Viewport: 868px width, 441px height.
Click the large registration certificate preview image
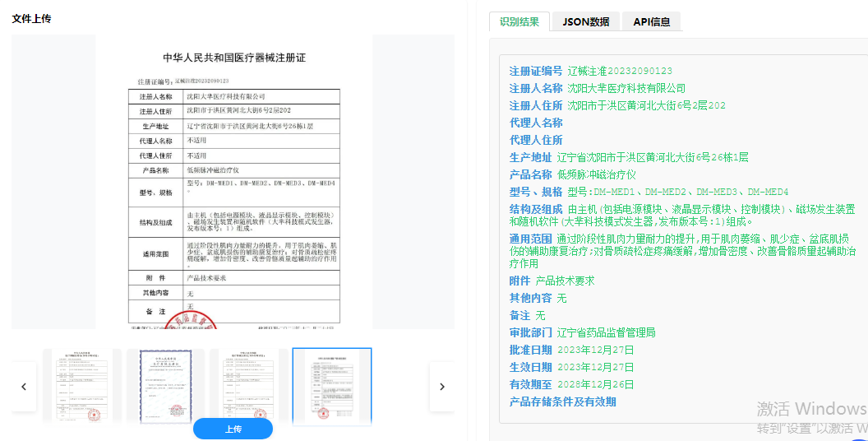(233, 182)
